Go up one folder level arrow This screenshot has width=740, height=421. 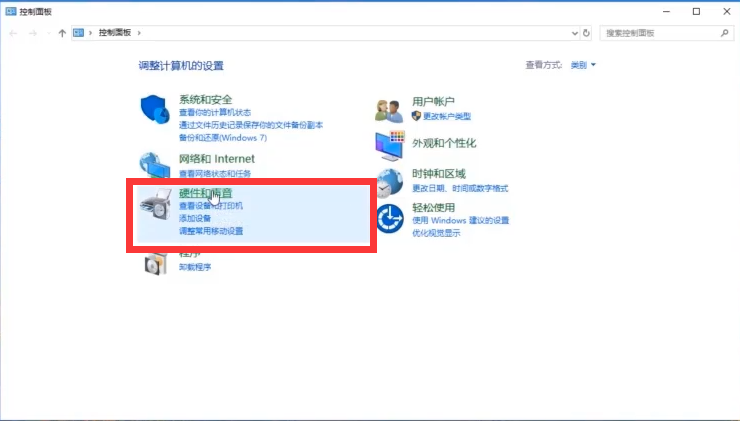(x=62, y=33)
